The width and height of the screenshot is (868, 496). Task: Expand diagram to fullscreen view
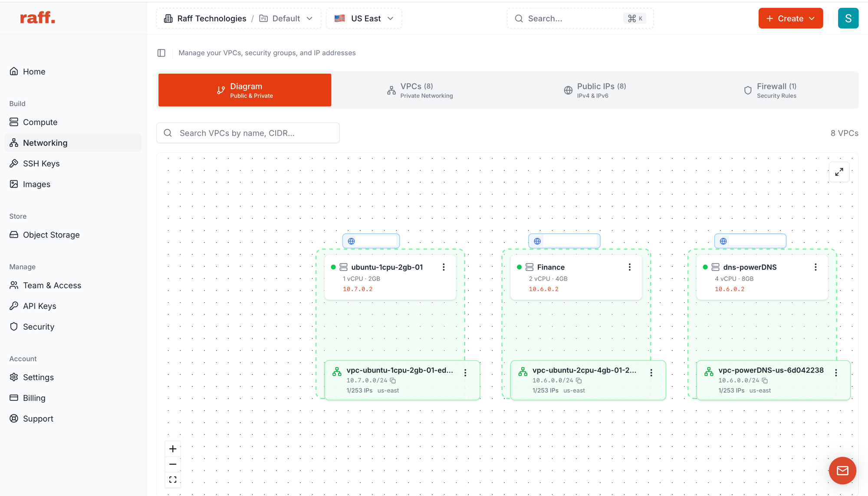click(x=839, y=172)
